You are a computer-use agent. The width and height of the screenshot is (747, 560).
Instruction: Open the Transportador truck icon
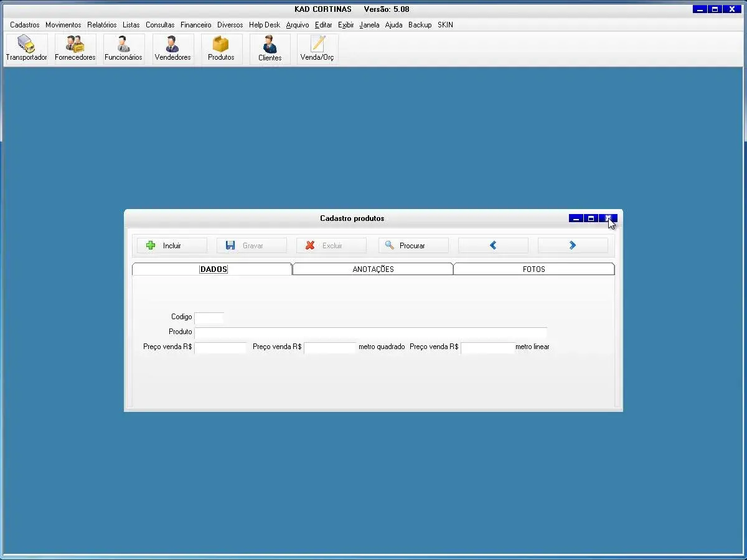[26, 49]
